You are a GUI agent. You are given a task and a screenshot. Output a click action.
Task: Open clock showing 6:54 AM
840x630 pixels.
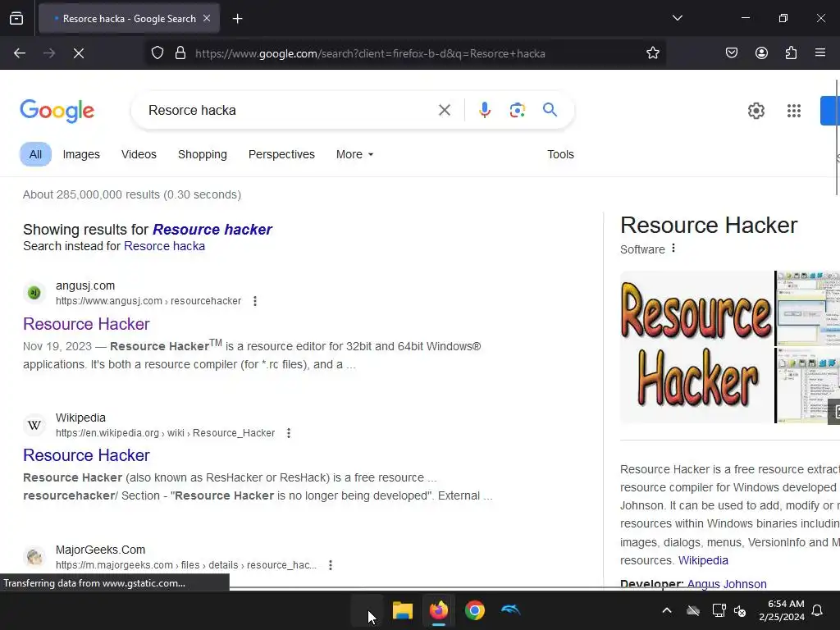[x=781, y=610]
